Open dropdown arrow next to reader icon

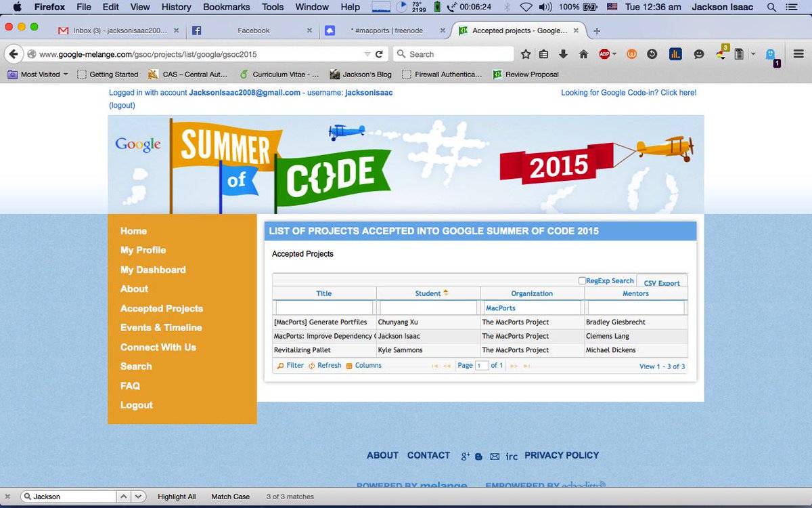point(752,54)
